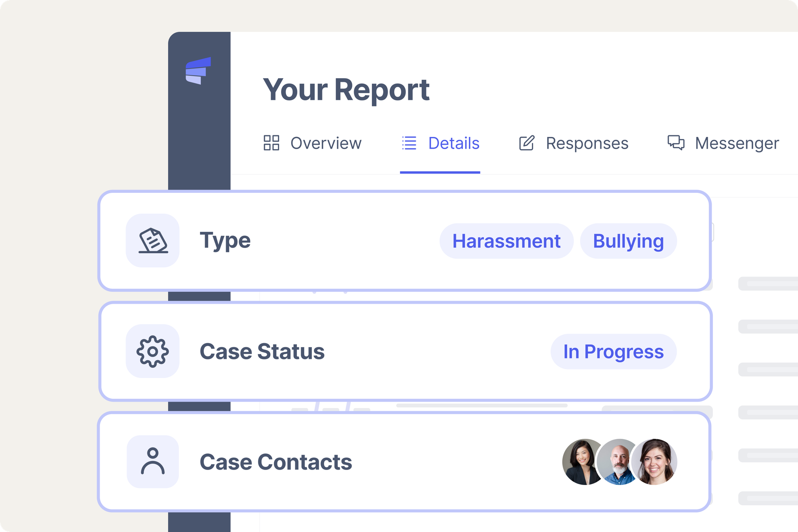Open the Responses tab
Viewport: 798px width, 532px height.
coord(587,143)
